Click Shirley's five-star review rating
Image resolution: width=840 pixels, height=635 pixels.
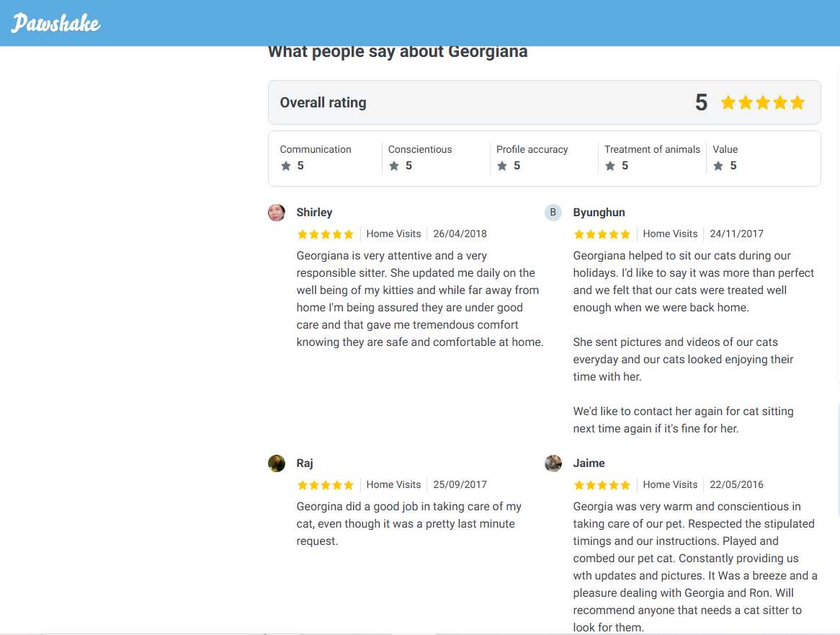pos(326,234)
